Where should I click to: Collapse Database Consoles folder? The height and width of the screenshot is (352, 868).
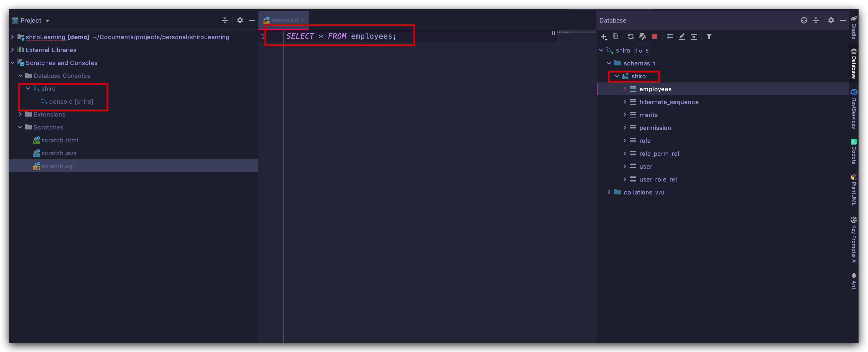pos(20,76)
